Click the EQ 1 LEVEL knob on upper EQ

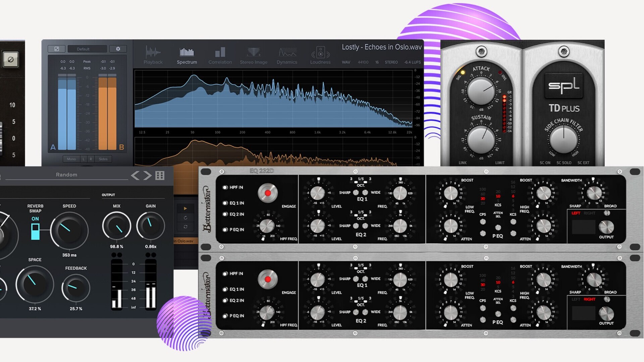coord(318,193)
